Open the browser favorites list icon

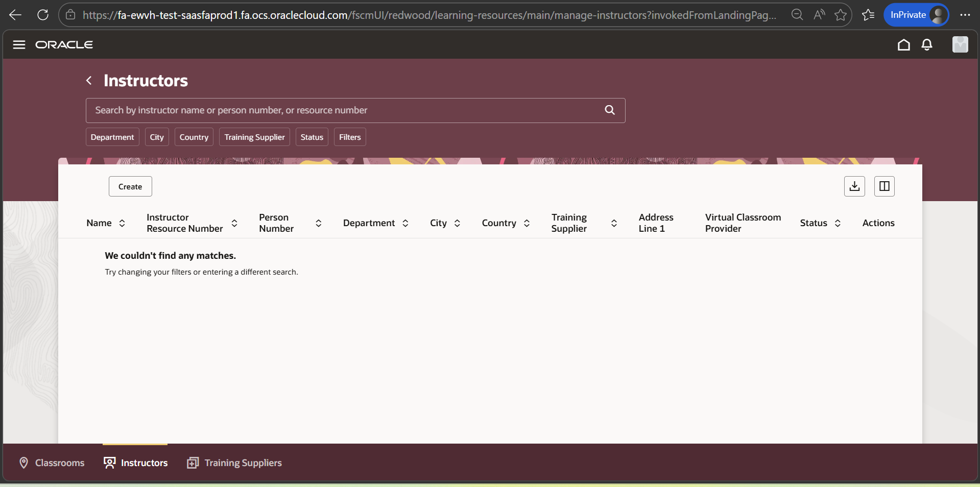[x=868, y=15]
